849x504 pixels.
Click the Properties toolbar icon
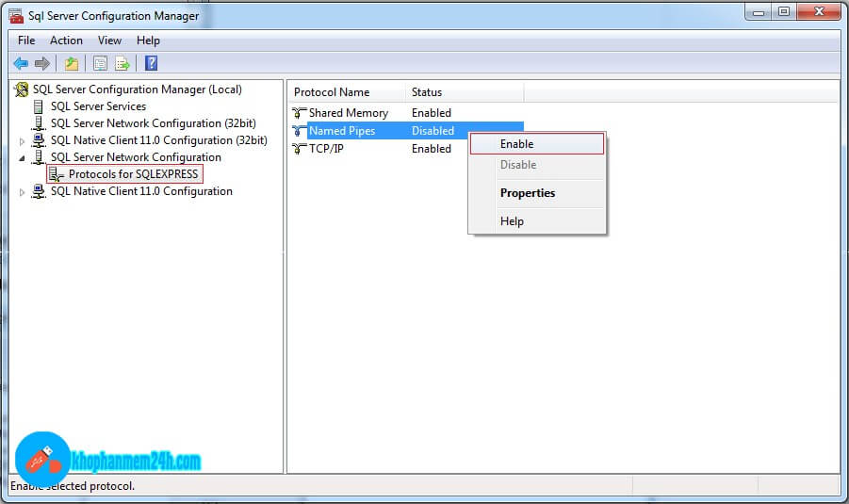[100, 64]
